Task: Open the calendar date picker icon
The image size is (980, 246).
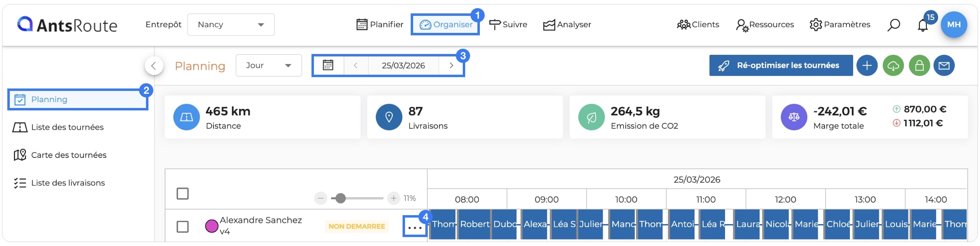Action: (328, 65)
